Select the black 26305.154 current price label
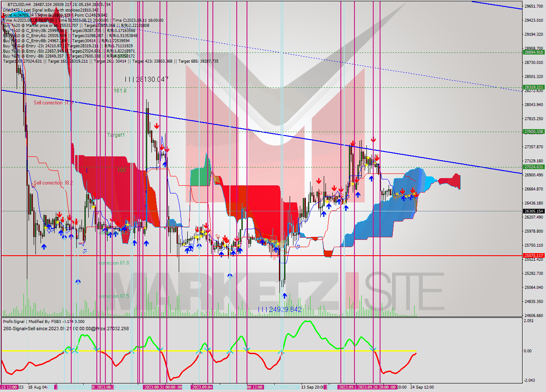This screenshot has width=546, height=392. [x=533, y=211]
